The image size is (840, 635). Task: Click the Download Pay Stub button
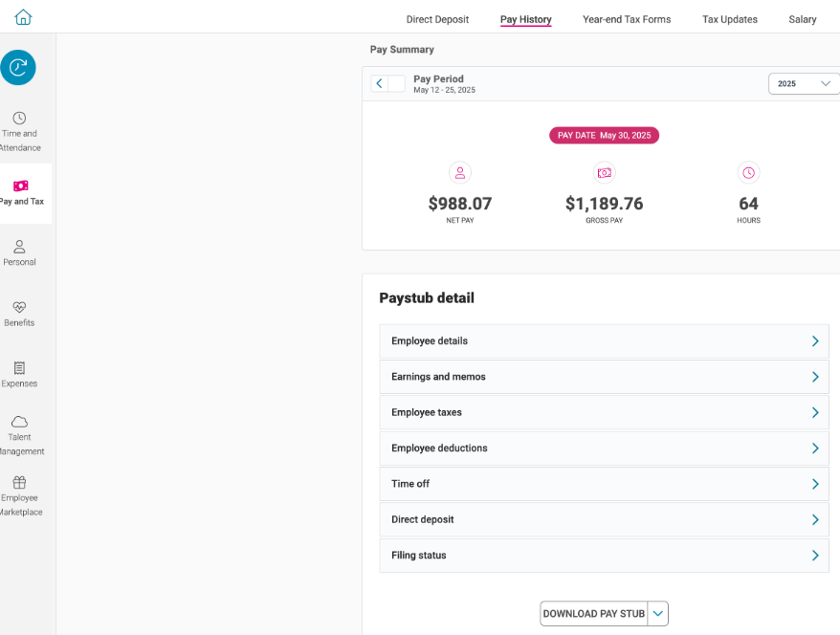click(594, 614)
